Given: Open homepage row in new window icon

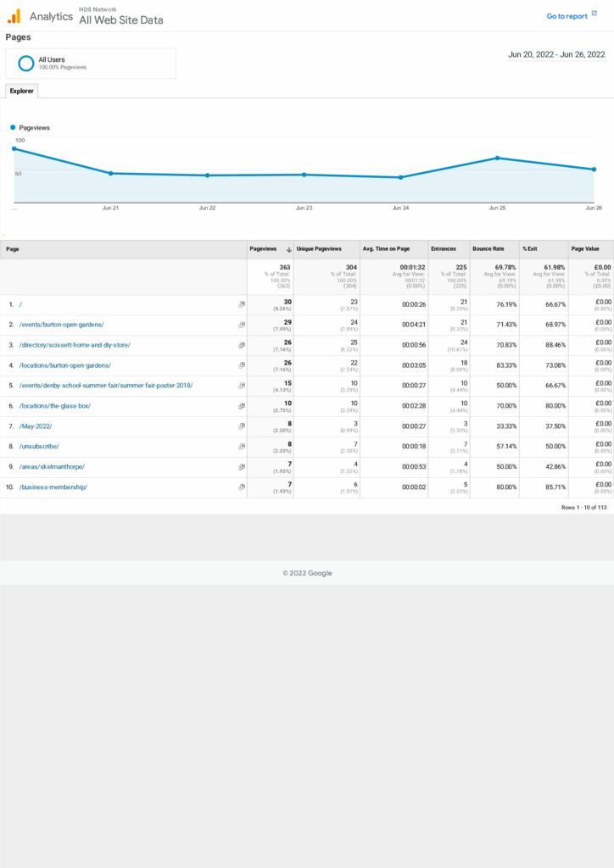Looking at the screenshot, I should tap(242, 304).
